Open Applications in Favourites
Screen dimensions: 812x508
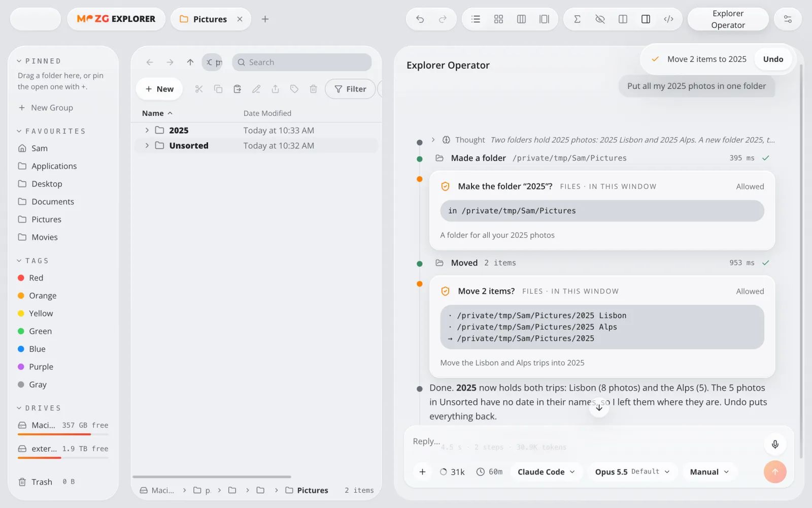point(63,166)
